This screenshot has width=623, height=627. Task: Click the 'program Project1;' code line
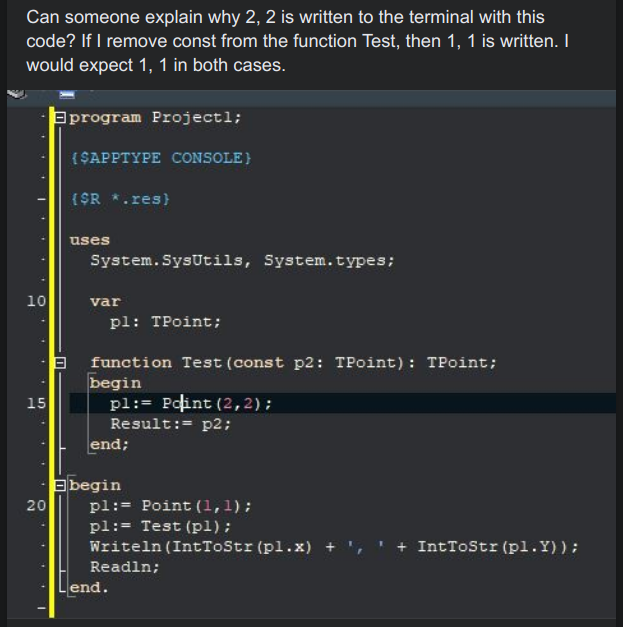[x=155, y=118]
